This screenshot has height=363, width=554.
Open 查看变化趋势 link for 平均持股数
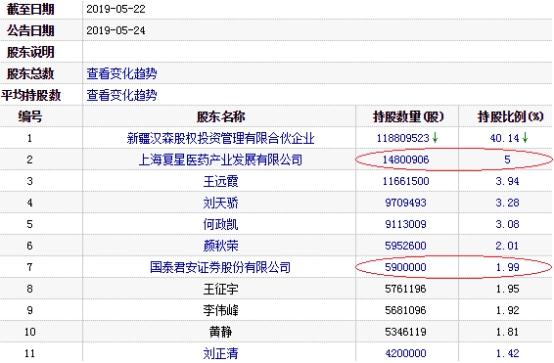pos(122,95)
